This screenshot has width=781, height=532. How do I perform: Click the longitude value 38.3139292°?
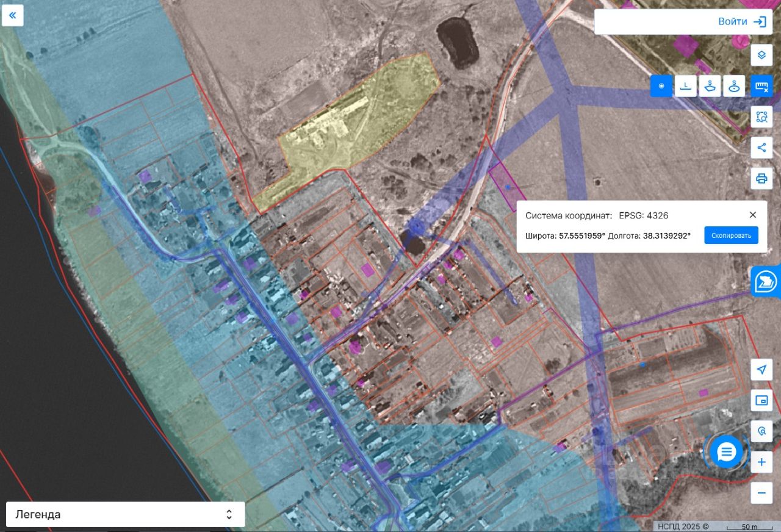pos(667,235)
